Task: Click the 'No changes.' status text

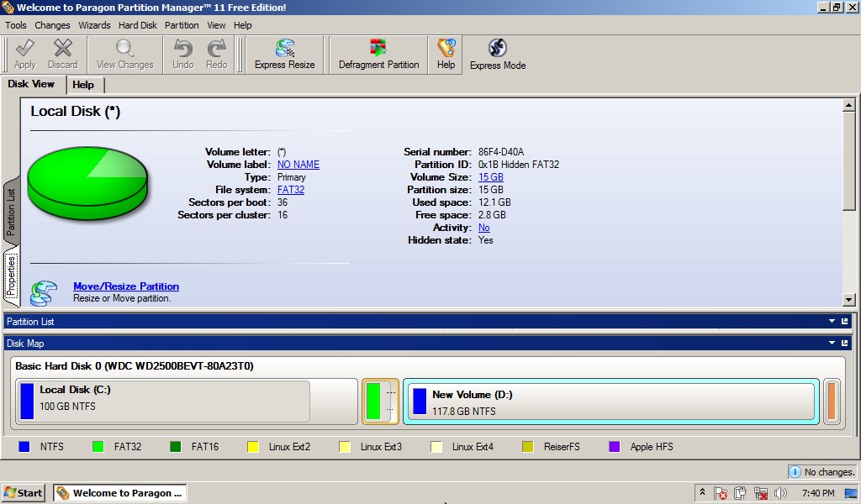Action: point(830,472)
